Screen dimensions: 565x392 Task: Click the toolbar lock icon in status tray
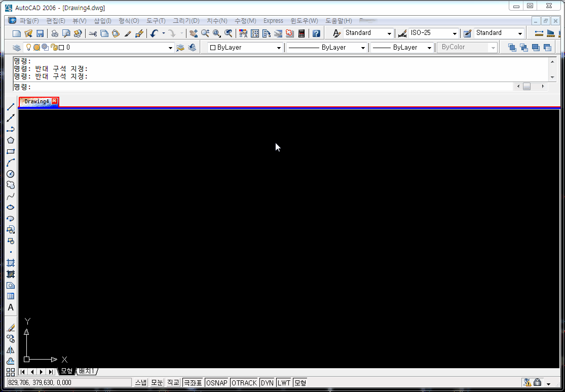click(537, 382)
